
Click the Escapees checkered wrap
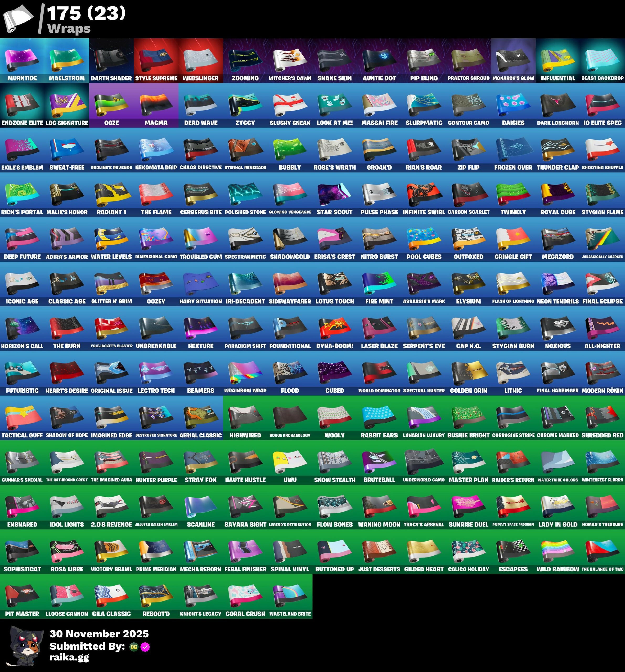pos(513,550)
